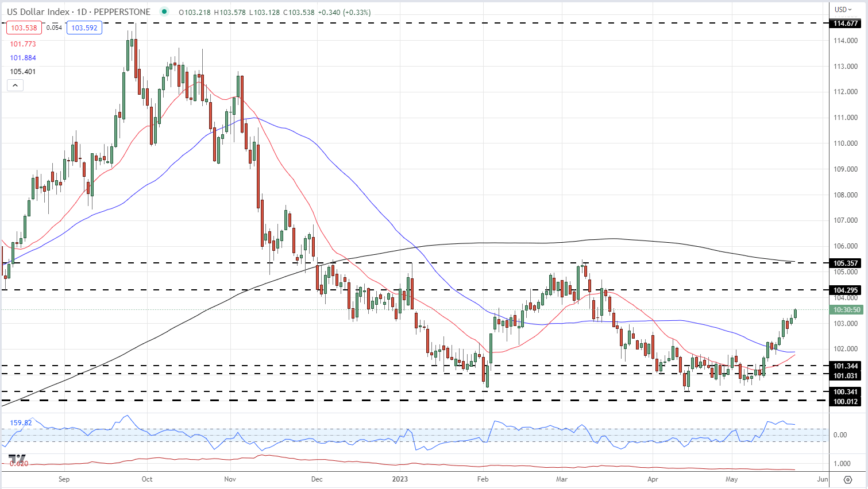Image resolution: width=868 pixels, height=489 pixels.
Task: Collapse the indicator legend arrow
Action: tap(15, 86)
